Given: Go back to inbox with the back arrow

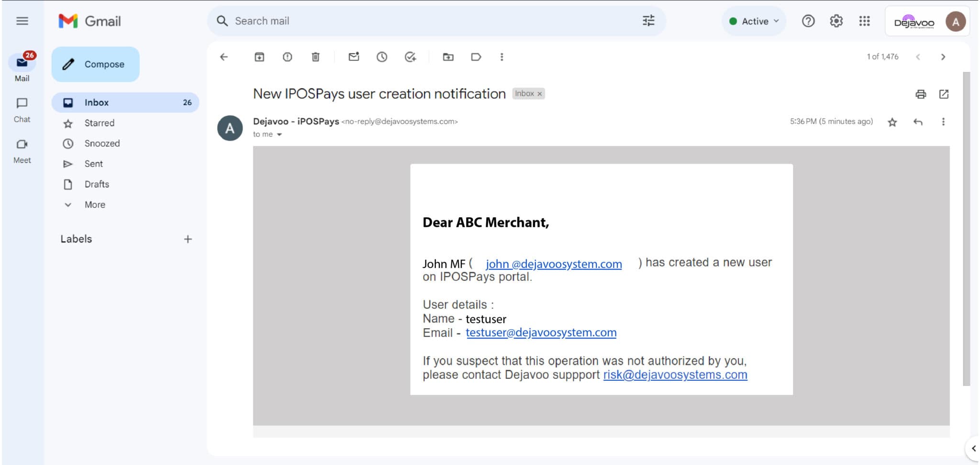Looking at the screenshot, I should pos(224,57).
